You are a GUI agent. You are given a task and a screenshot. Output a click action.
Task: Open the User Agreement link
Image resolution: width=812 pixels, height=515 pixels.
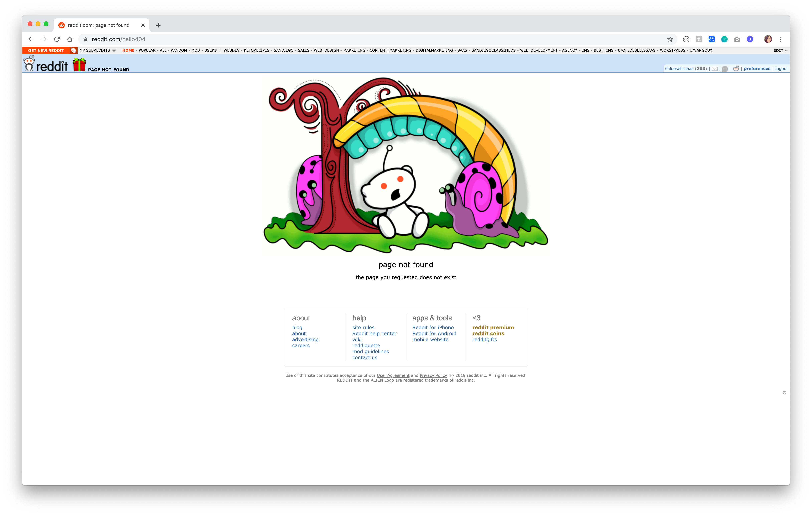(393, 375)
